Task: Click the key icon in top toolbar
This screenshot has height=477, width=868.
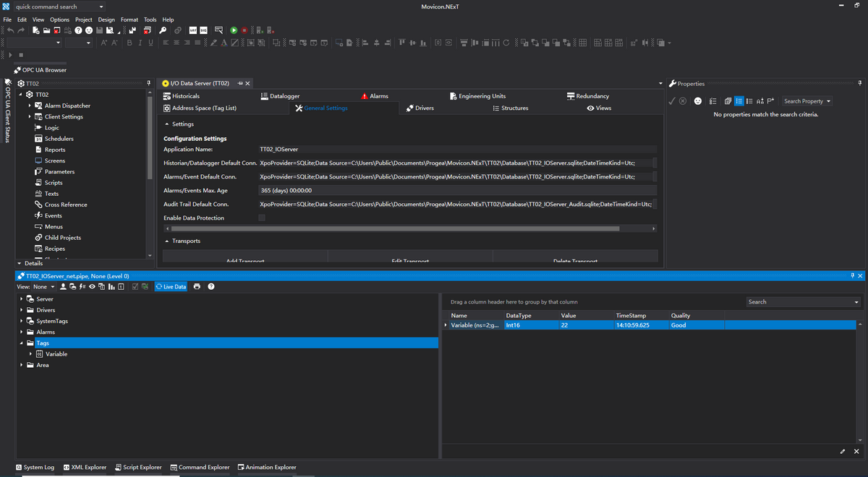Action: tap(163, 30)
